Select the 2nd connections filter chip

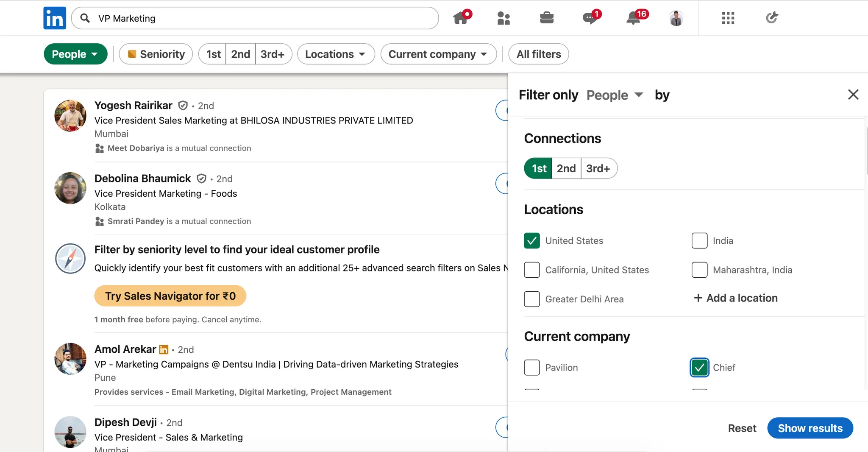tap(240, 54)
